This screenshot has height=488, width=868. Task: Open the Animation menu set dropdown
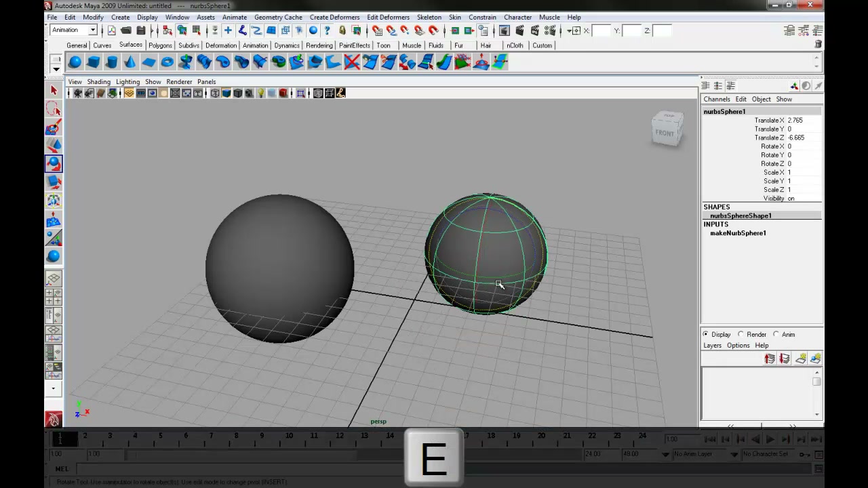[x=75, y=30]
